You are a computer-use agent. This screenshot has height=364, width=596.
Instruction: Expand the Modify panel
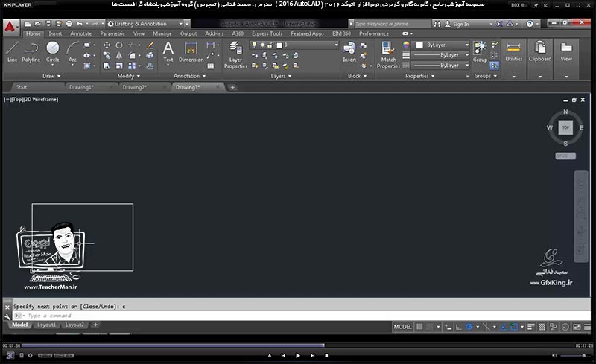click(x=128, y=76)
